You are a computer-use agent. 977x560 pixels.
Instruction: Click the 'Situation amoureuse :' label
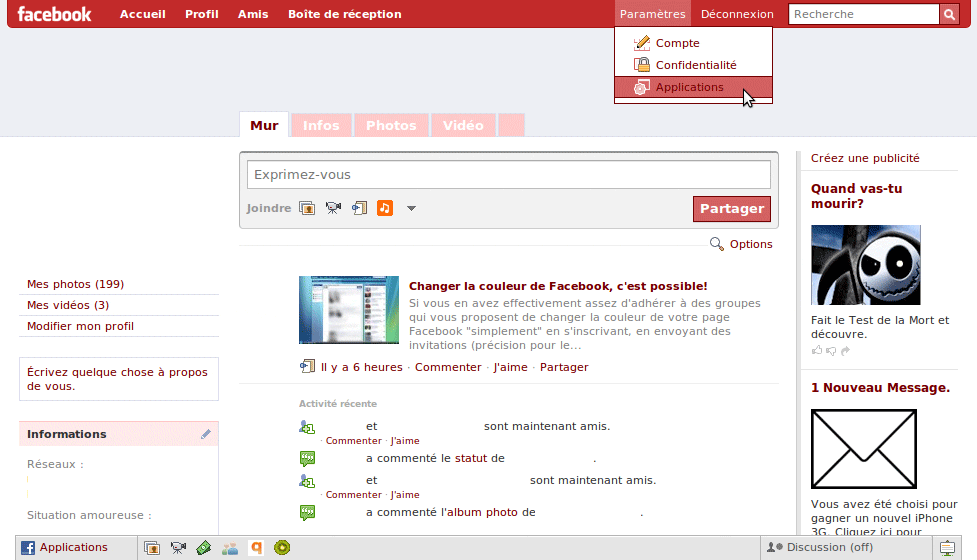pos(89,515)
